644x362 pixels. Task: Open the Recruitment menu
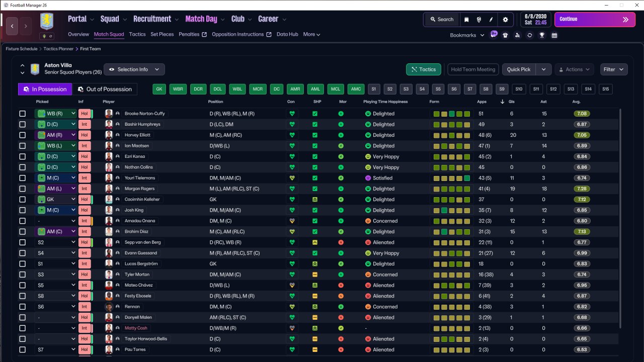[156, 19]
